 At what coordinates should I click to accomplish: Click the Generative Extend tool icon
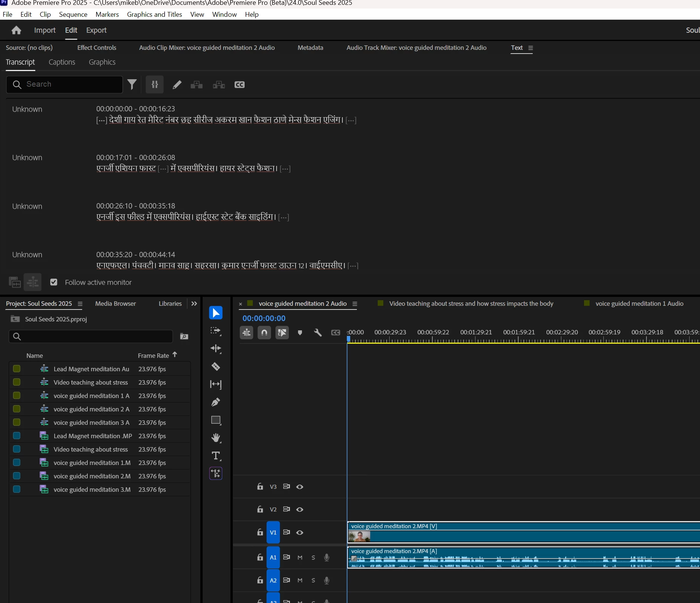tap(216, 474)
